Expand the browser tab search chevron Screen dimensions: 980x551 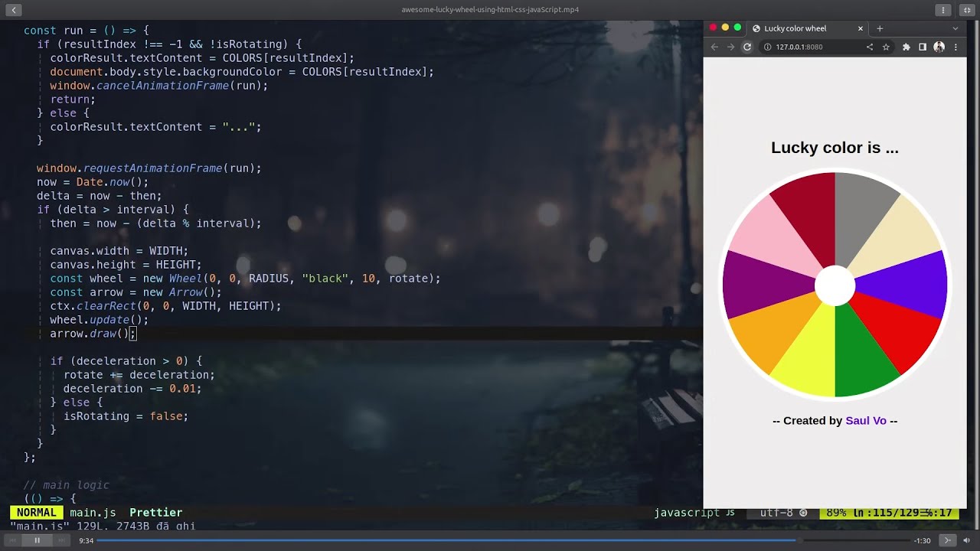point(955,28)
